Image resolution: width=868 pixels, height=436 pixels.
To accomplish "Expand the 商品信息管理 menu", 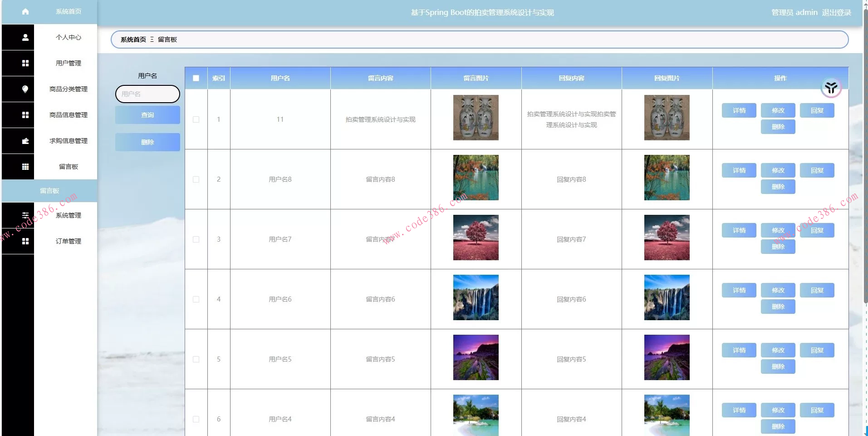I will [69, 115].
